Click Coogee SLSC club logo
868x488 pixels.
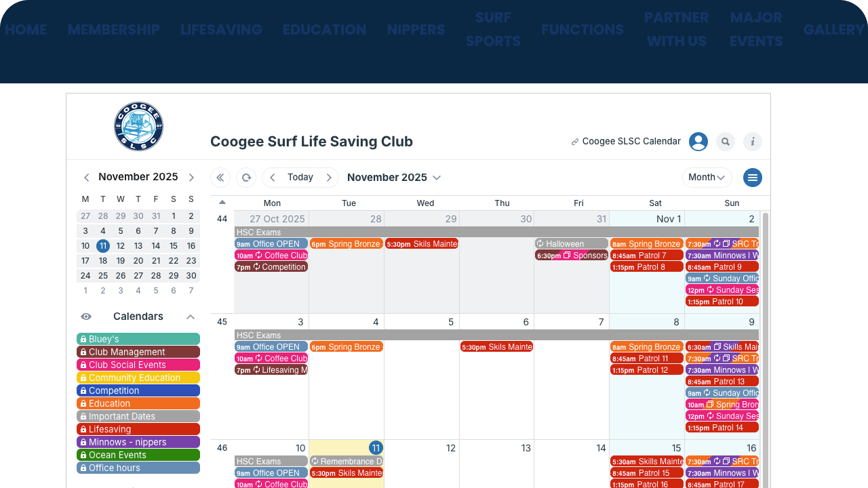pos(138,127)
